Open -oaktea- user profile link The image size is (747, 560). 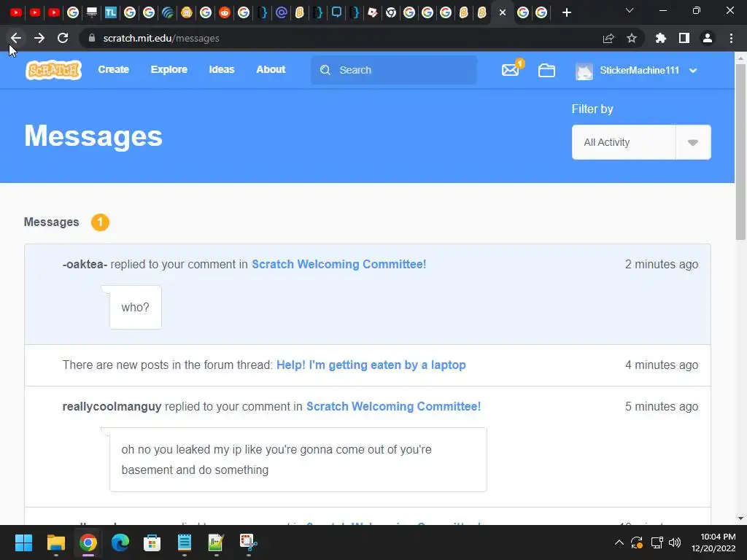pos(85,264)
